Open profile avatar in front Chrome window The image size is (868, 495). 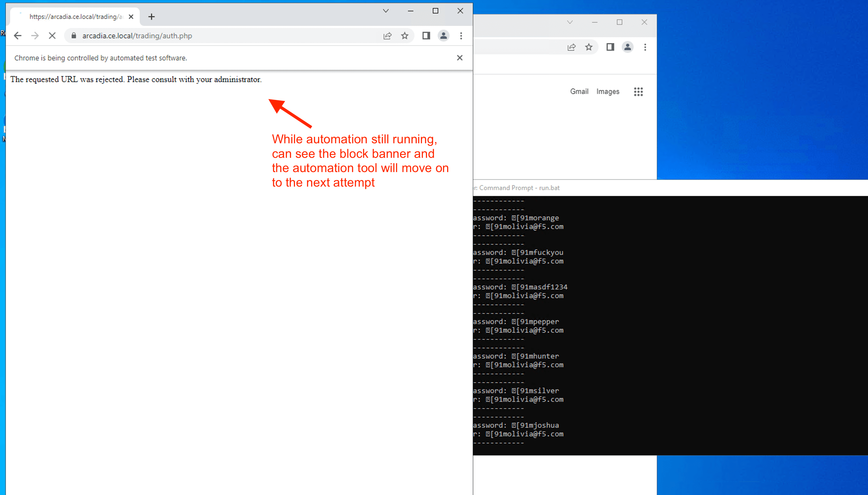pyautogui.click(x=443, y=36)
